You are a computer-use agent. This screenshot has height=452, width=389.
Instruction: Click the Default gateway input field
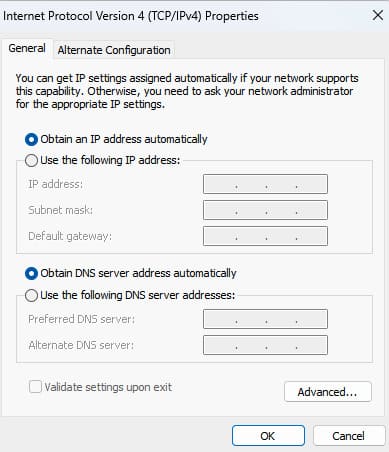pos(265,236)
